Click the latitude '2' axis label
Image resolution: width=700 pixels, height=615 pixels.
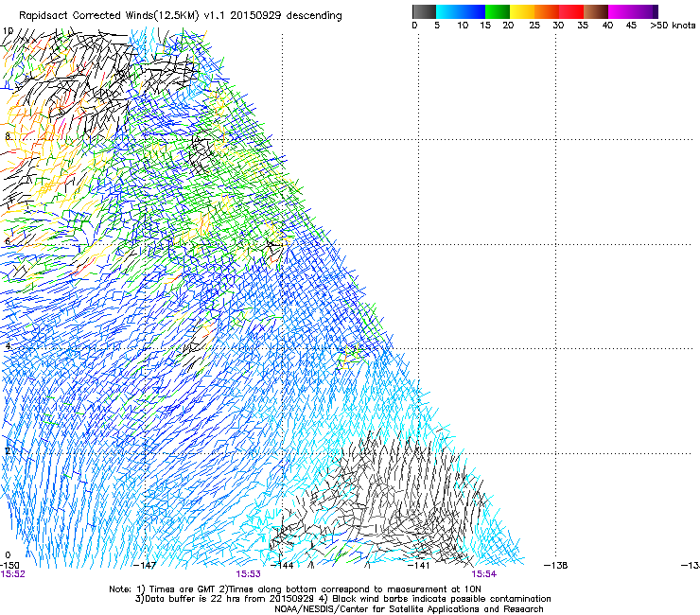[x=8, y=450]
